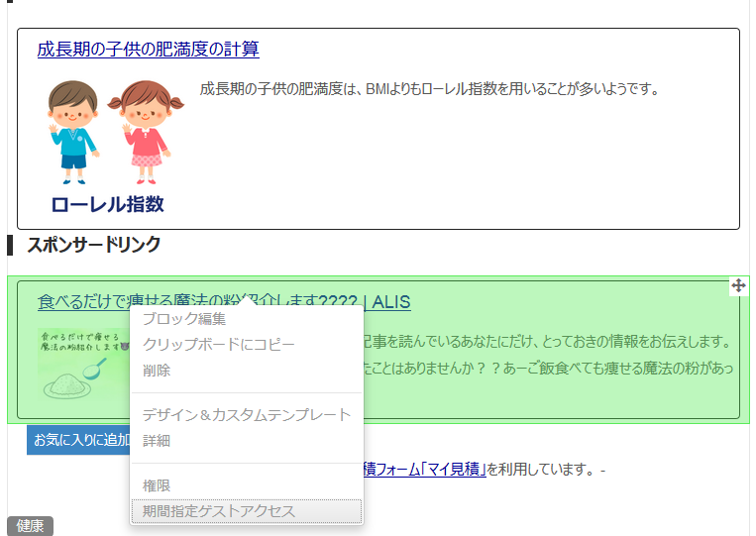Click the child obesity article description text
The image size is (756, 536).
[x=429, y=89]
